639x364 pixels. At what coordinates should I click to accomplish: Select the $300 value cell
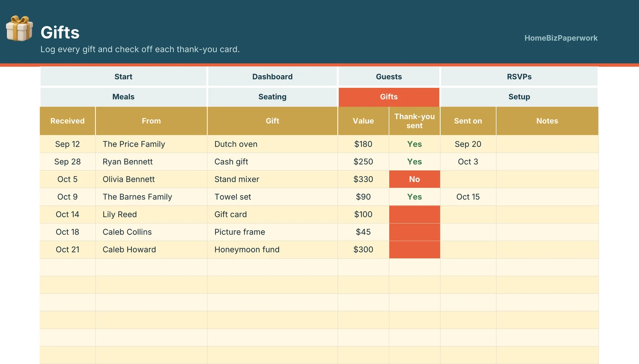coord(363,249)
